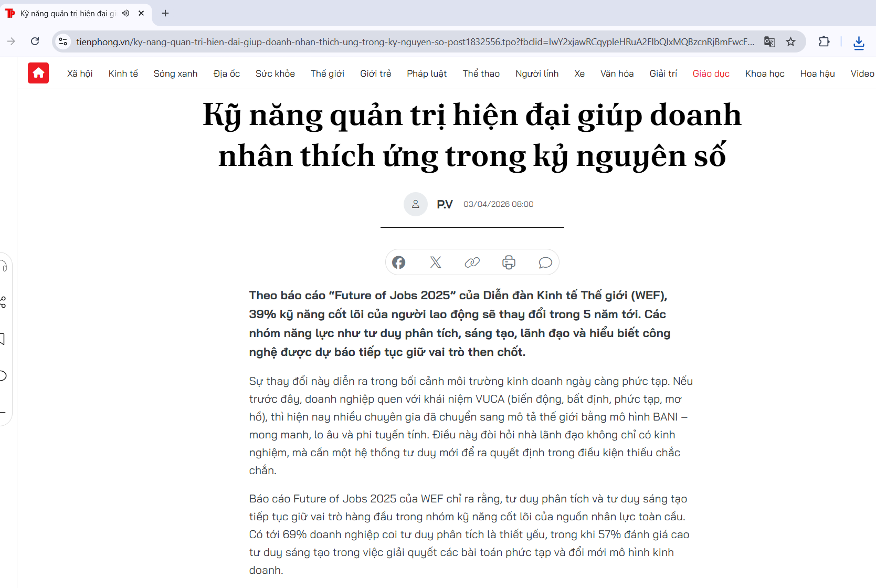This screenshot has width=876, height=588.
Task: Reload the page
Action: (x=35, y=41)
